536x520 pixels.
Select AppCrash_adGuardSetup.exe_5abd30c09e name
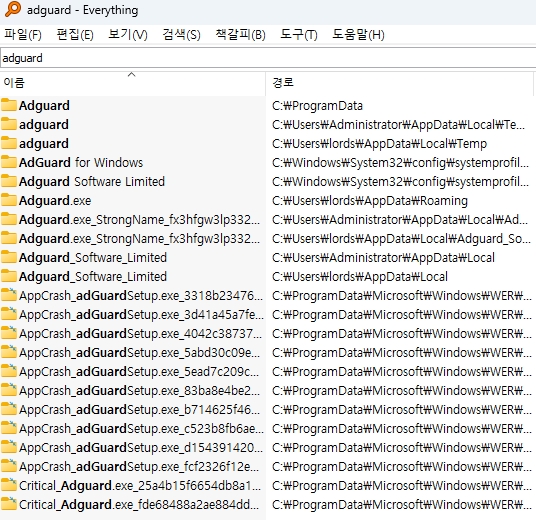(139, 352)
